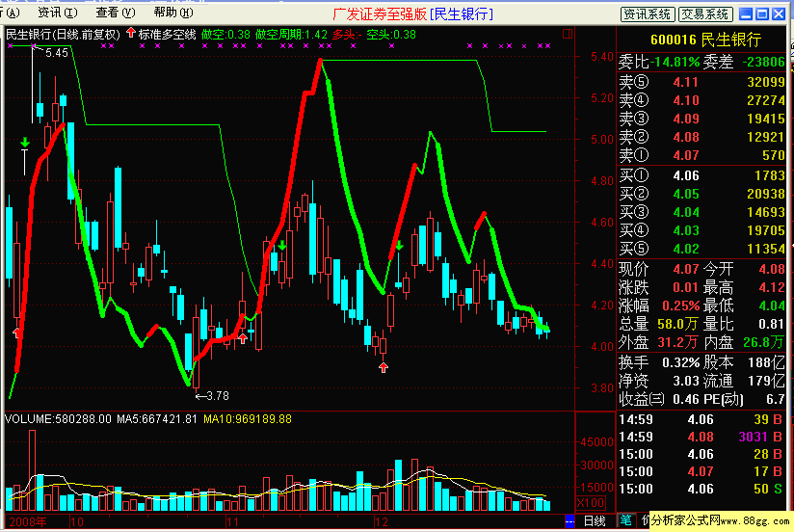Viewport: 794px width, 532px height.
Task: Click the yellow MA10:969189.88 label
Action: pos(248,419)
